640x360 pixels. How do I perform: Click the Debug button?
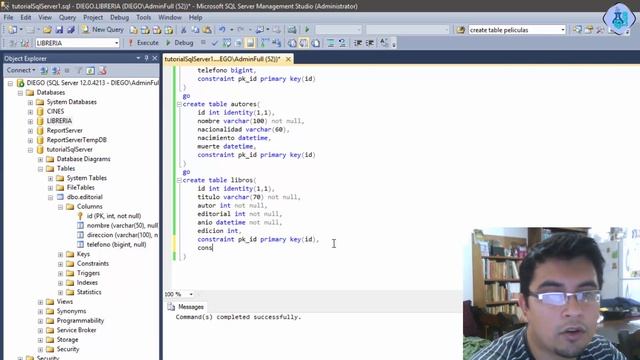click(x=179, y=43)
